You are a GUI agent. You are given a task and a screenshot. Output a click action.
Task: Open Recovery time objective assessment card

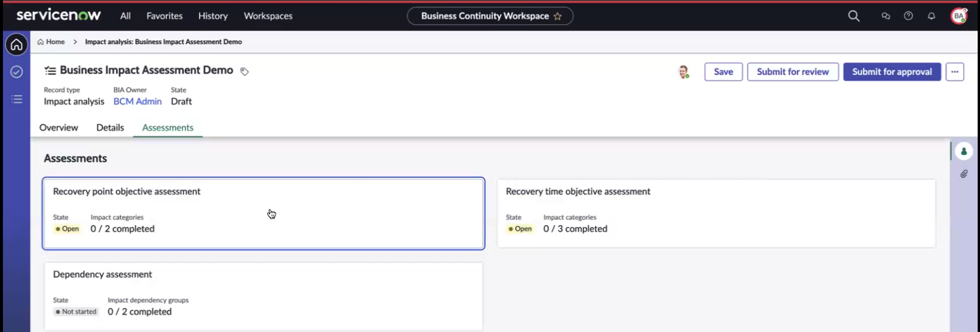[x=716, y=213]
